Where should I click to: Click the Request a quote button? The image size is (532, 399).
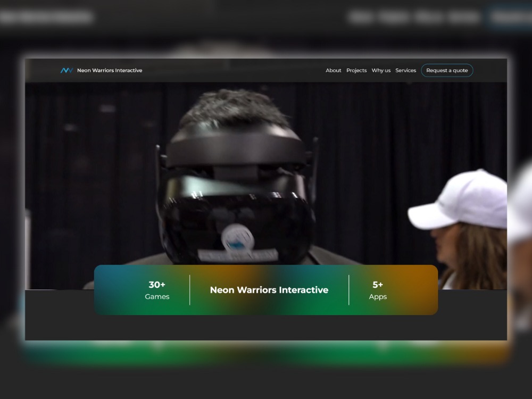tap(447, 70)
